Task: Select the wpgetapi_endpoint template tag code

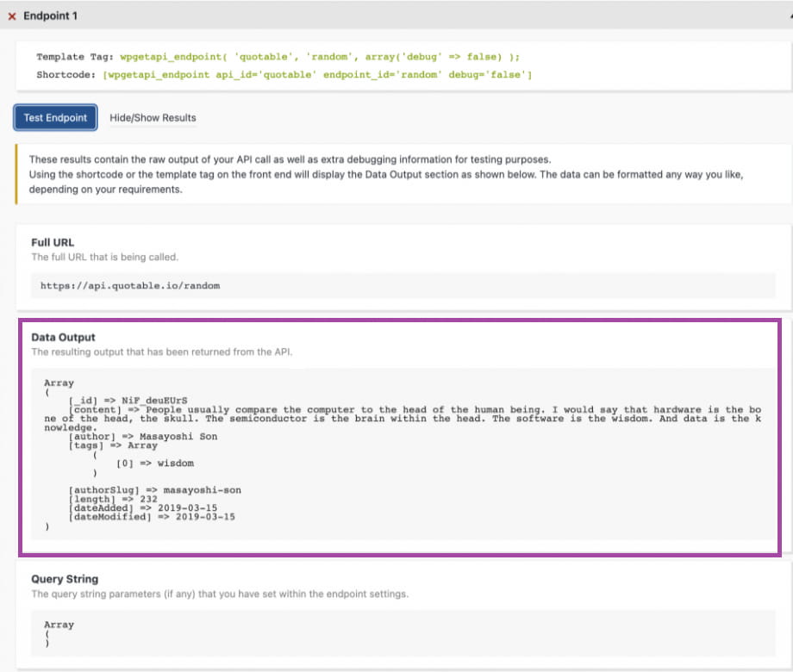Action: pyautogui.click(x=320, y=57)
